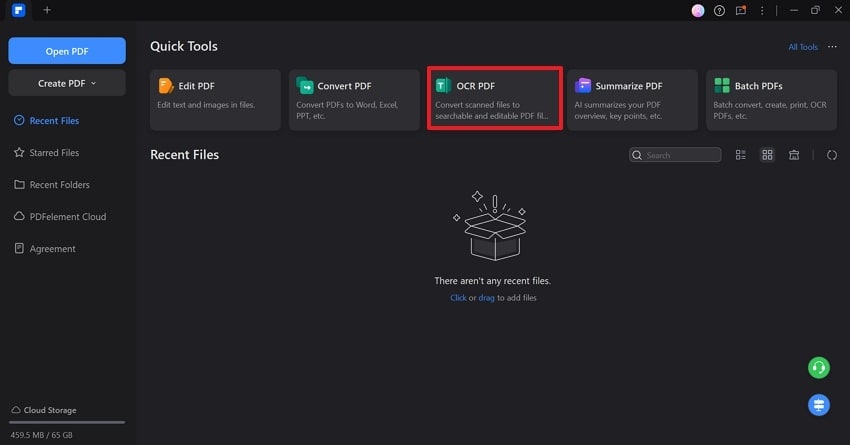Click the empty box illustration
850x445 pixels.
491,226
